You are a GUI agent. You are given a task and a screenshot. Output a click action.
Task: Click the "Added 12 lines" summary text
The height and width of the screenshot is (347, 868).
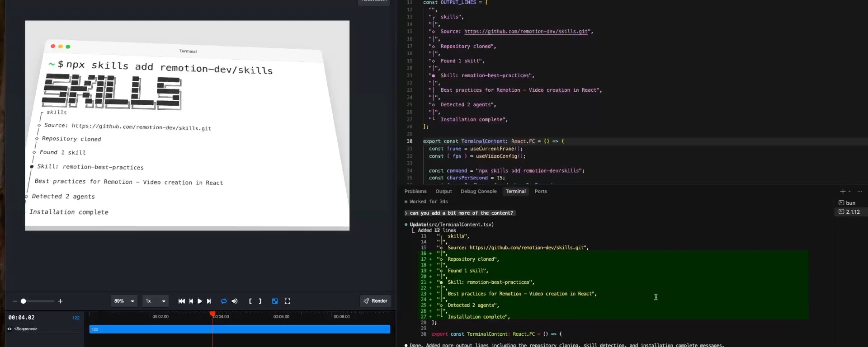click(437, 230)
